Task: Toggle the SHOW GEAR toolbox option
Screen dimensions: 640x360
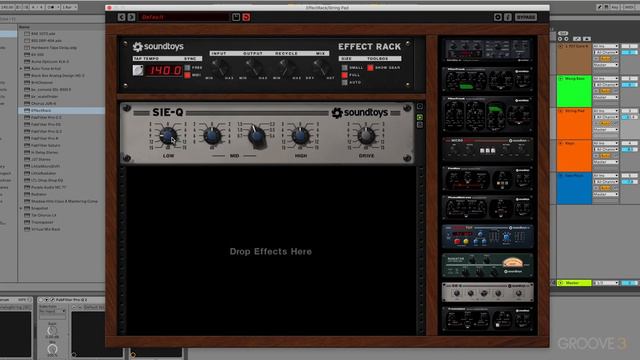Action: 370,68
